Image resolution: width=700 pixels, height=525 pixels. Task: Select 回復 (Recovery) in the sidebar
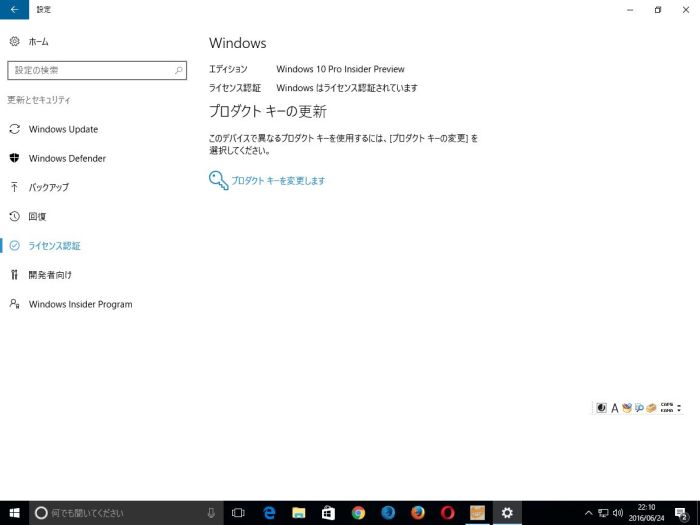37,216
